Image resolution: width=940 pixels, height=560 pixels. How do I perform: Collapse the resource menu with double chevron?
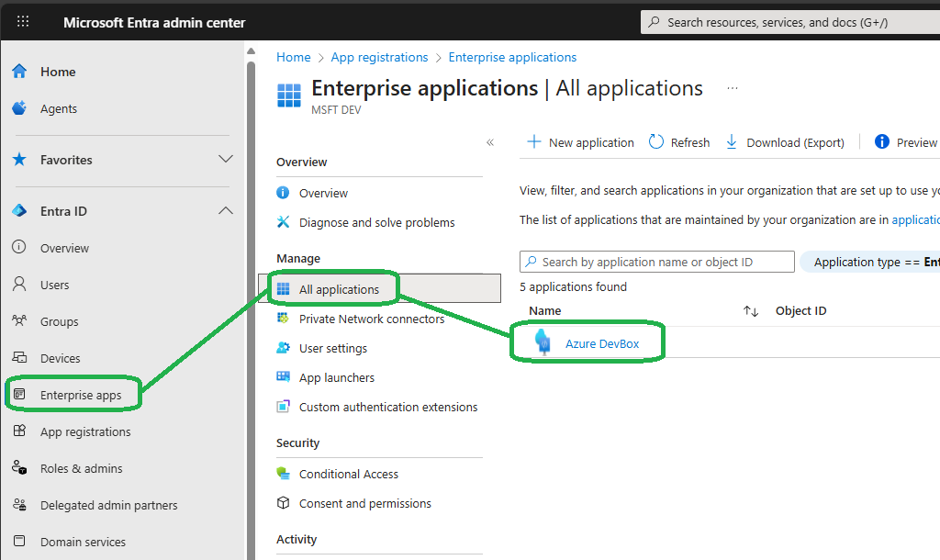tap(490, 142)
